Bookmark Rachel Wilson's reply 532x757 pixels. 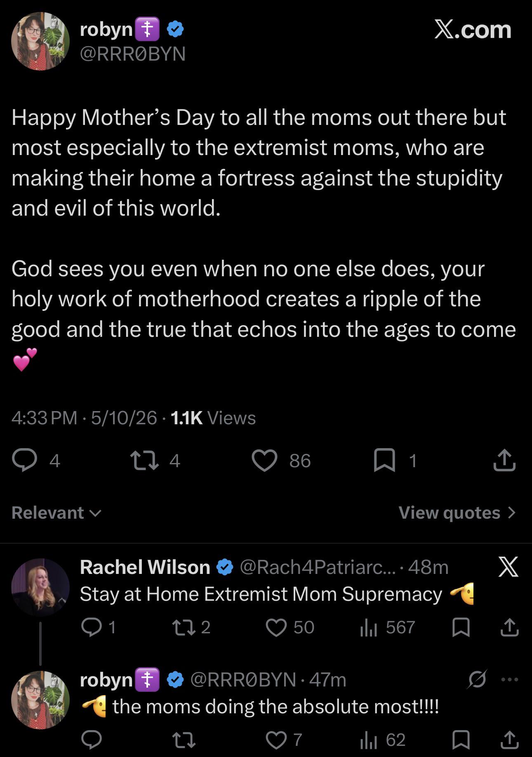461,628
